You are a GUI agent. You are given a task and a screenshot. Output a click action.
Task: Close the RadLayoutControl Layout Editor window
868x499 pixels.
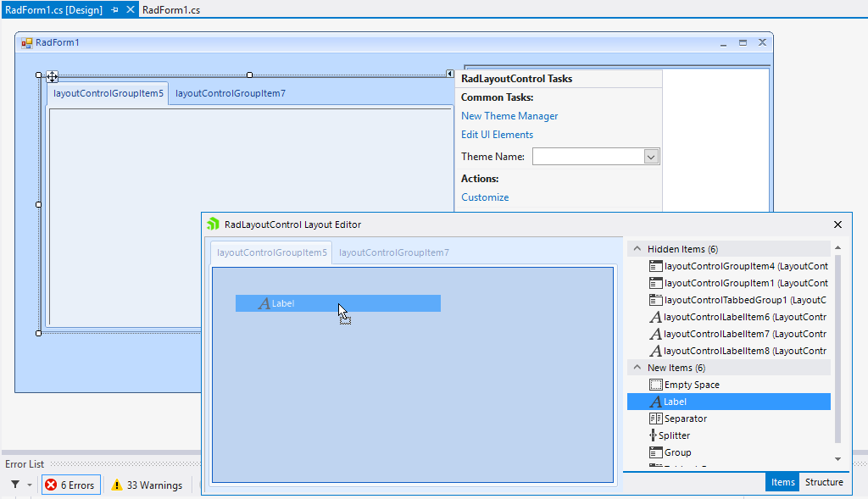[837, 224]
